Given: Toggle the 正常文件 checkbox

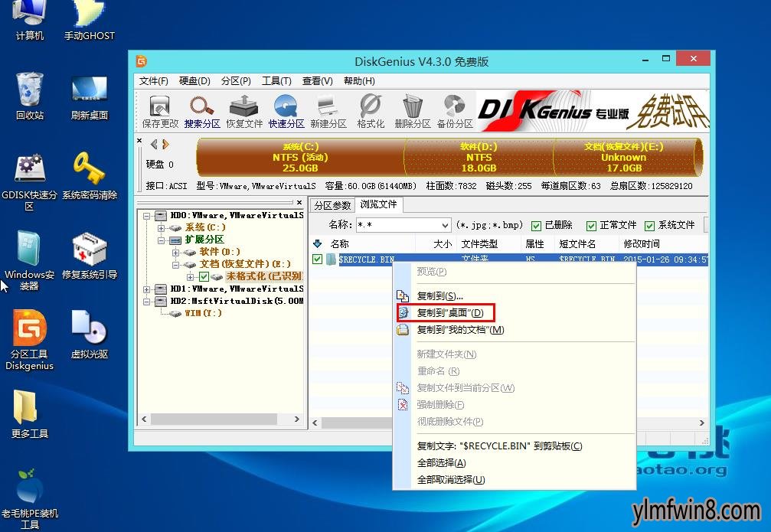Looking at the screenshot, I should [591, 226].
